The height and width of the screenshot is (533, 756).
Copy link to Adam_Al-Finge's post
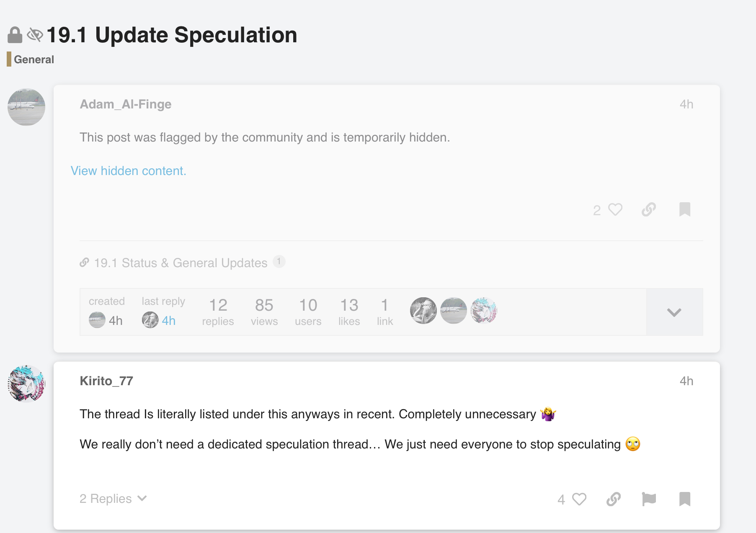[x=648, y=209]
